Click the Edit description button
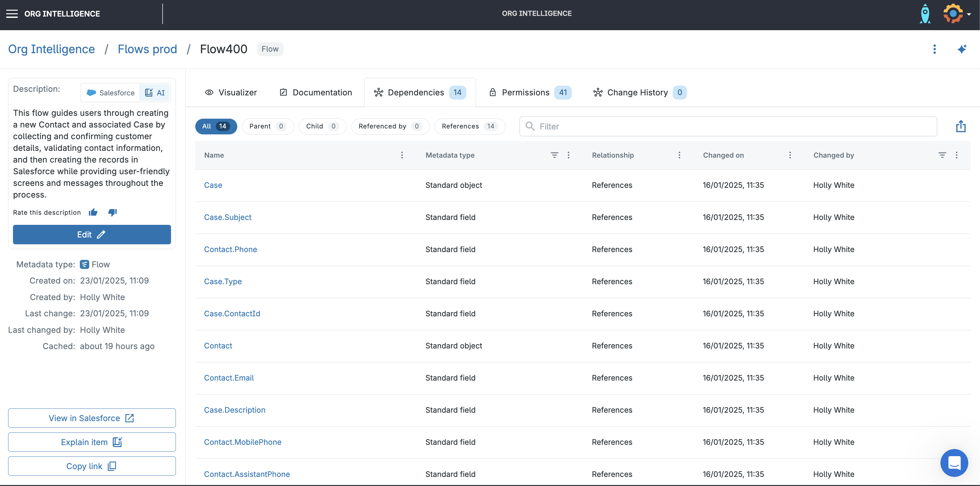This screenshot has width=980, height=486. [x=91, y=235]
